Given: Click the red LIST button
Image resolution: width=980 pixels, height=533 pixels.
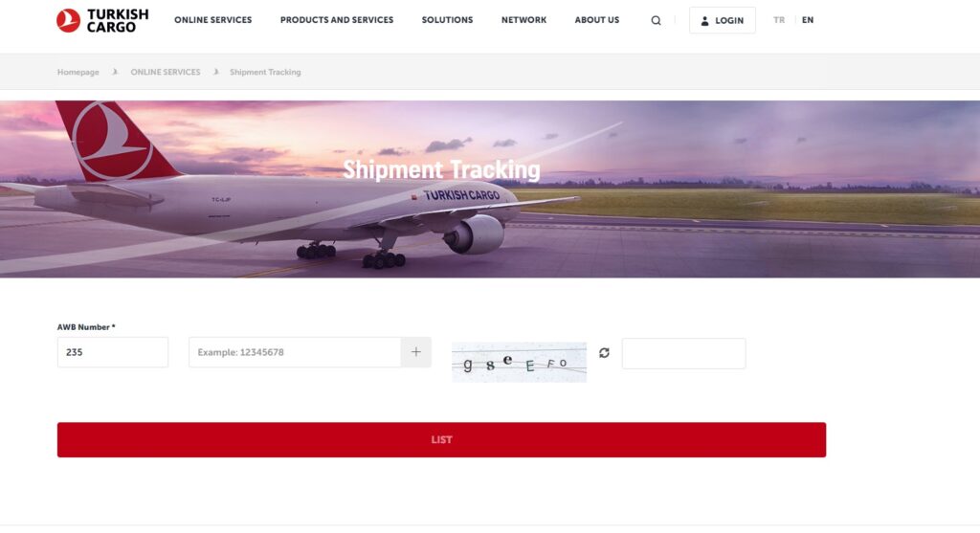Looking at the screenshot, I should [x=441, y=440].
